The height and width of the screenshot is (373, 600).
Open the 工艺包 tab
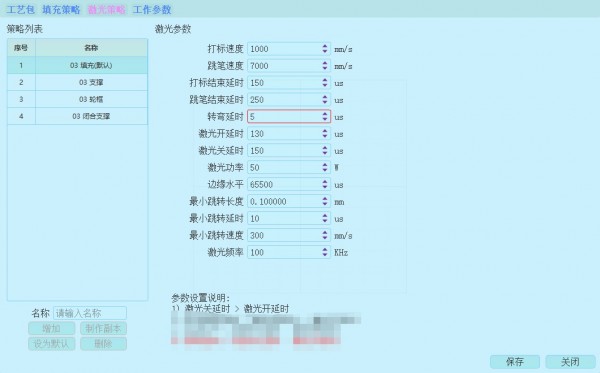21,9
